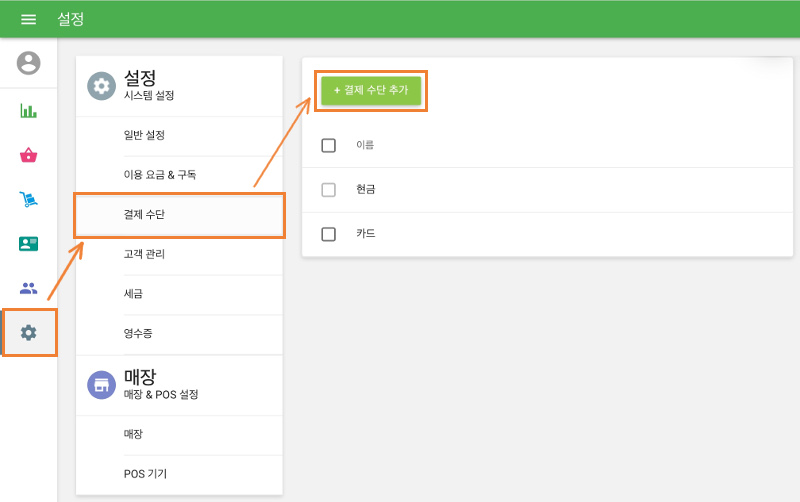The image size is (800, 502).
Task: Open the 세금 settings page
Action: tap(134, 294)
